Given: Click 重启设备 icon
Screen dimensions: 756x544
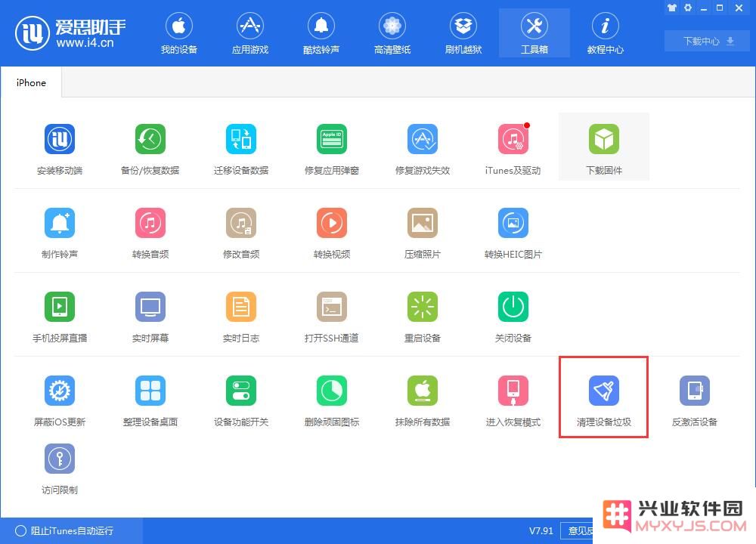Looking at the screenshot, I should pos(423,307).
